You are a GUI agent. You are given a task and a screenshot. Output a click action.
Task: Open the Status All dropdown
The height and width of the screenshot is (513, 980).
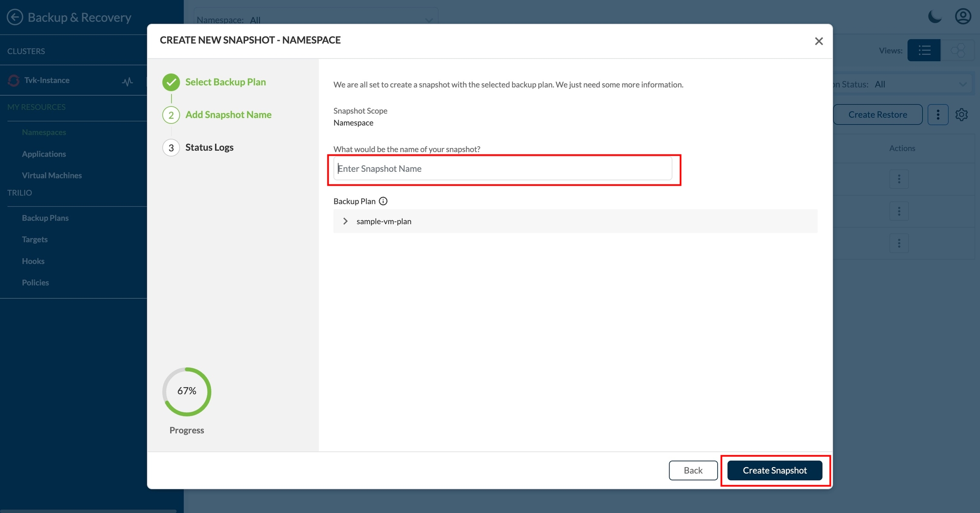tap(919, 84)
